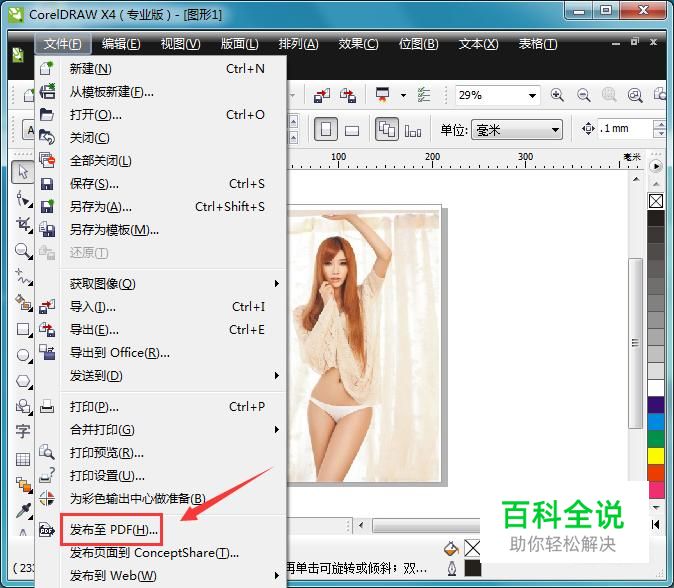
Task: Select the Basic shapes tool
Action: 23,406
